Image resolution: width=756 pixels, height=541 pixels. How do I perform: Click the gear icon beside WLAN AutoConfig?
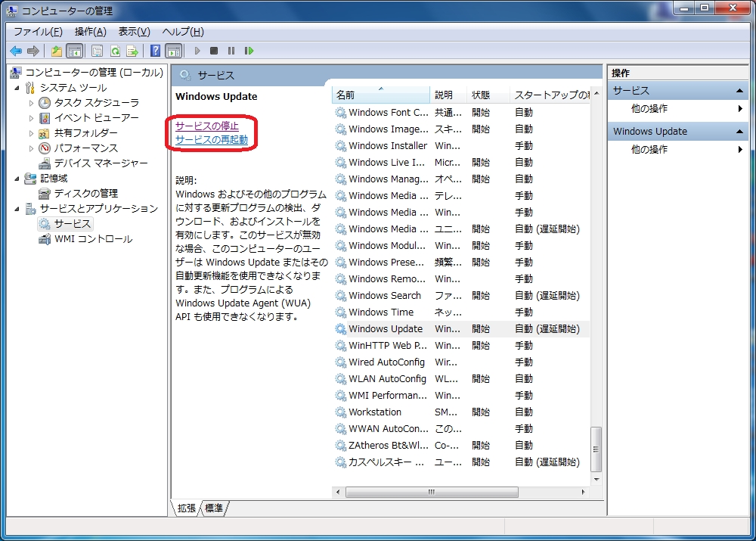click(341, 379)
